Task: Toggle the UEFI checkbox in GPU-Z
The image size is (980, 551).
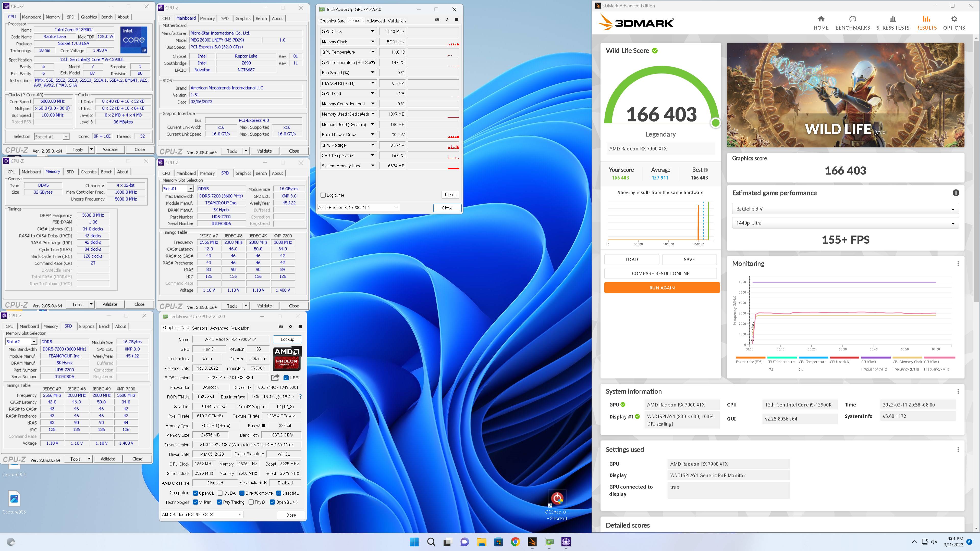Action: [286, 378]
